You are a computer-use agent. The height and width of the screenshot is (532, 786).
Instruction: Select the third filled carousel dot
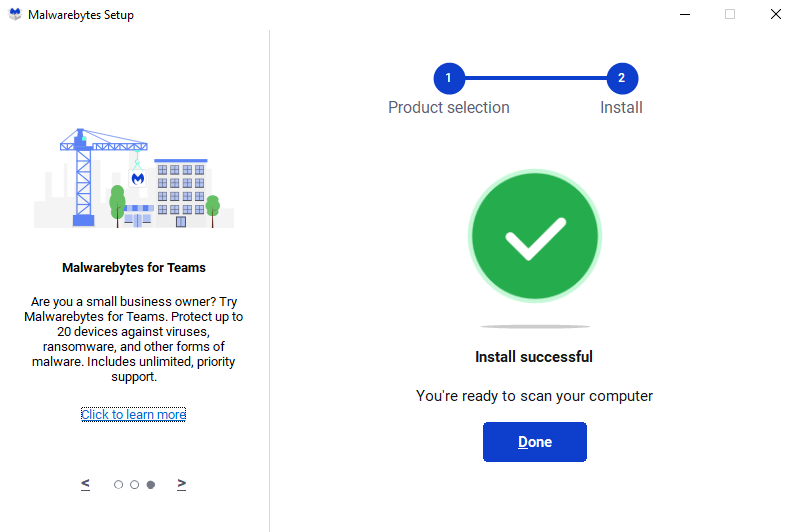[x=150, y=485]
